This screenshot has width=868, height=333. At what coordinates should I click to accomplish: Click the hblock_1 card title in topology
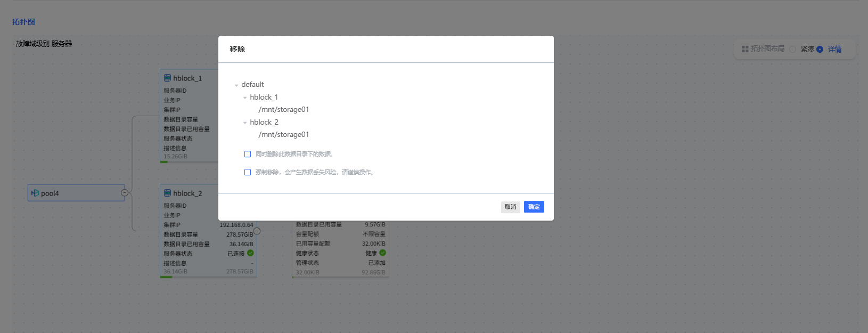click(x=187, y=78)
